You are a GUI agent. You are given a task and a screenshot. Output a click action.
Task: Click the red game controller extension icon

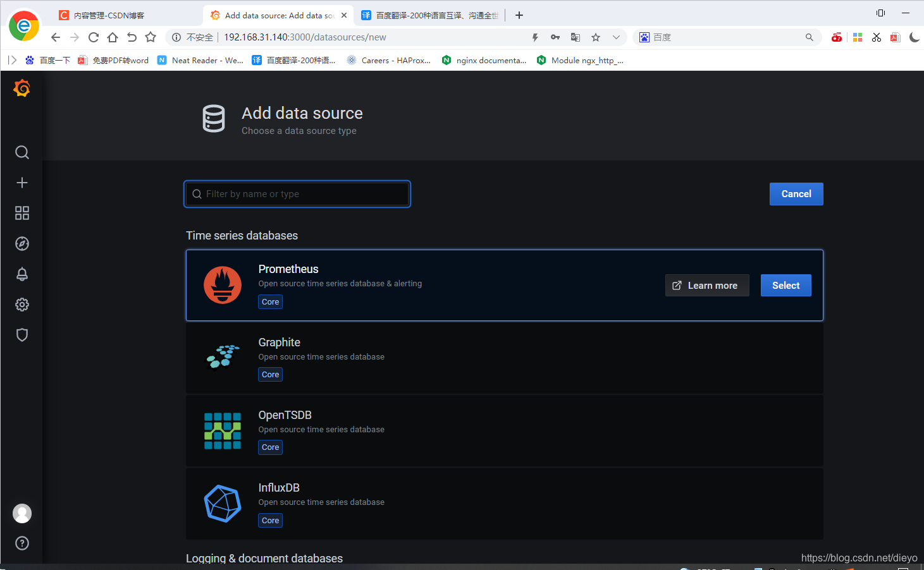click(x=837, y=37)
